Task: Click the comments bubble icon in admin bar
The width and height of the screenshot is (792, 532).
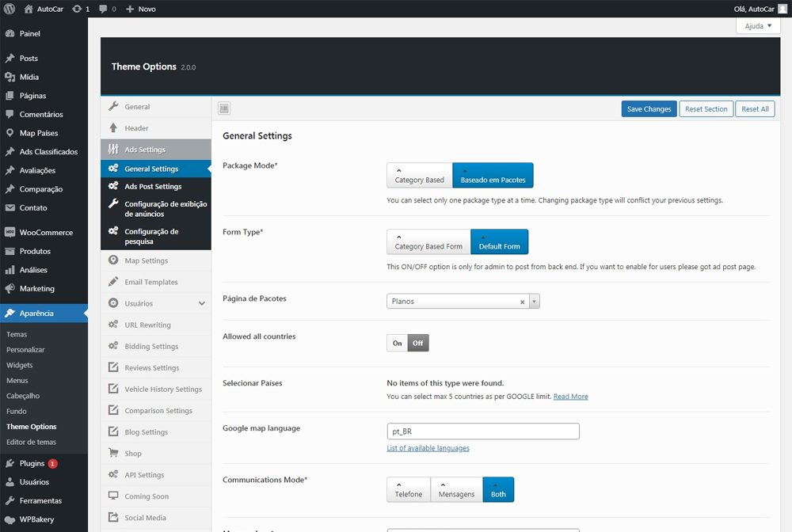Action: pyautogui.click(x=104, y=9)
